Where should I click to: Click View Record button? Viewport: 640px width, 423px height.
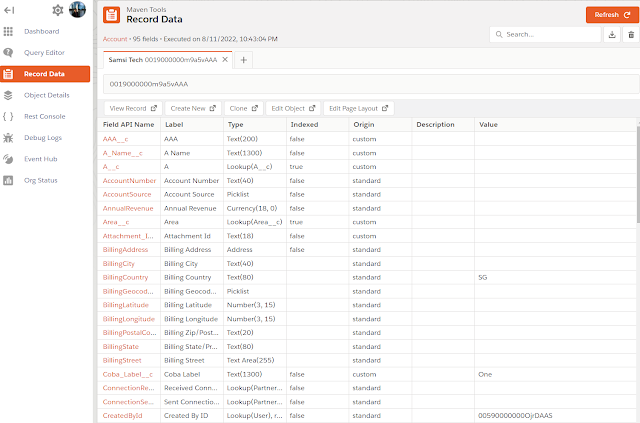pyautogui.click(x=133, y=108)
